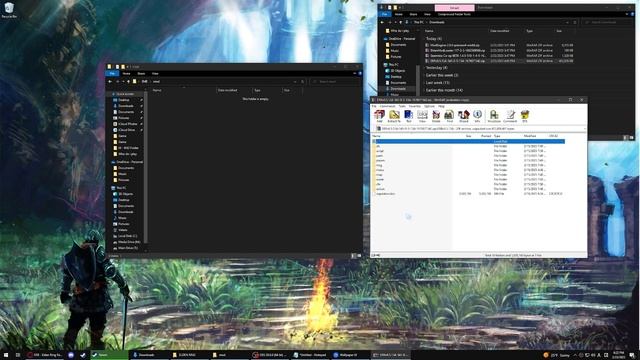Click the VirusScan icon in WinRAR
This screenshot has width=640, height=360.
coord(494,116)
